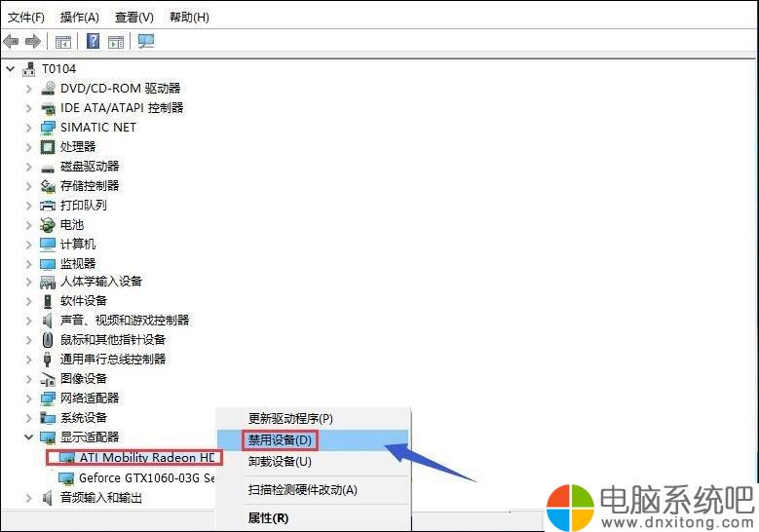Select the 声音、视频和游戏控制器 label
Viewport: 759px width, 532px height.
(125, 320)
